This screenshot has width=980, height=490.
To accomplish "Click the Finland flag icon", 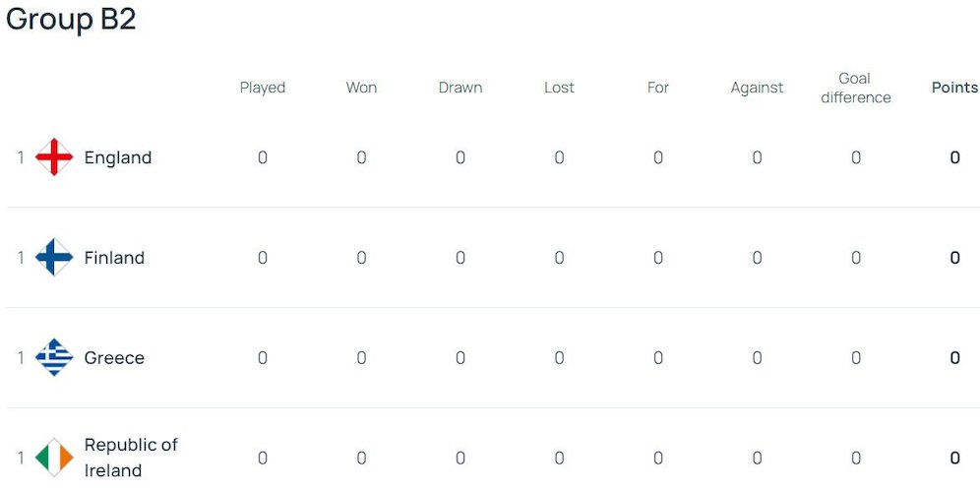I will (x=54, y=258).
